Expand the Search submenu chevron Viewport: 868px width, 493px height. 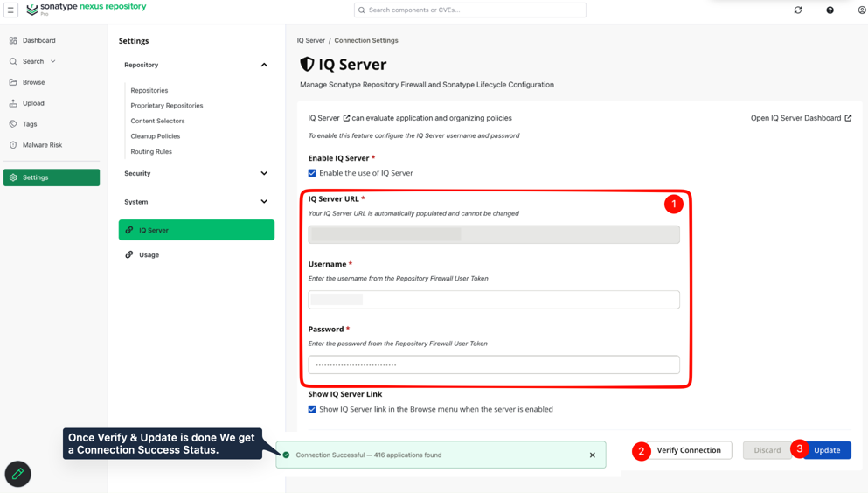pos(53,61)
